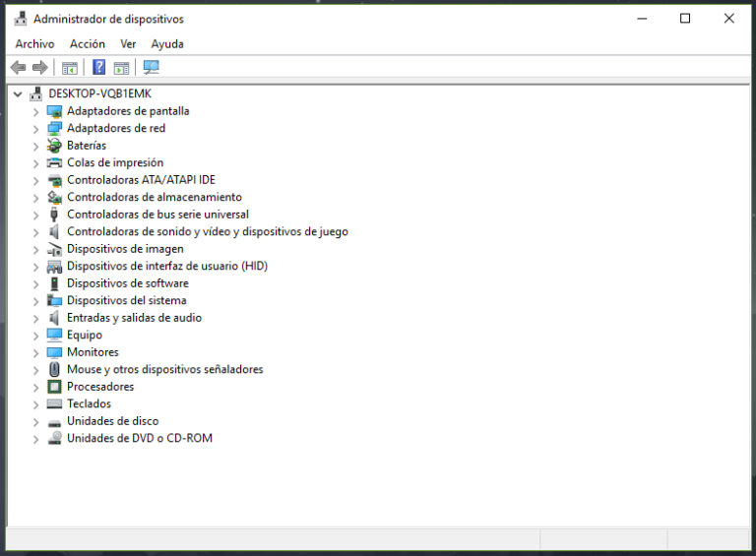Expand the Monitores chevron
756x556 pixels.
35,353
